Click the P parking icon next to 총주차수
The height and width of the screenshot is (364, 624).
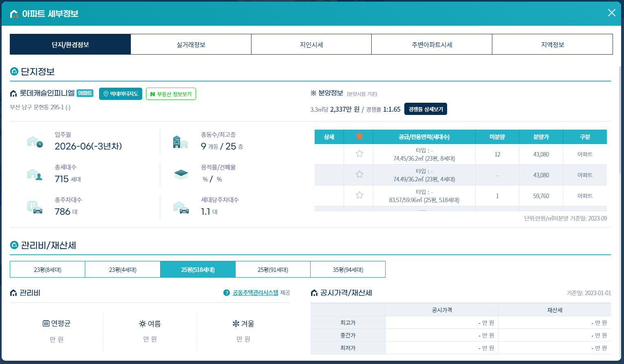[35, 207]
